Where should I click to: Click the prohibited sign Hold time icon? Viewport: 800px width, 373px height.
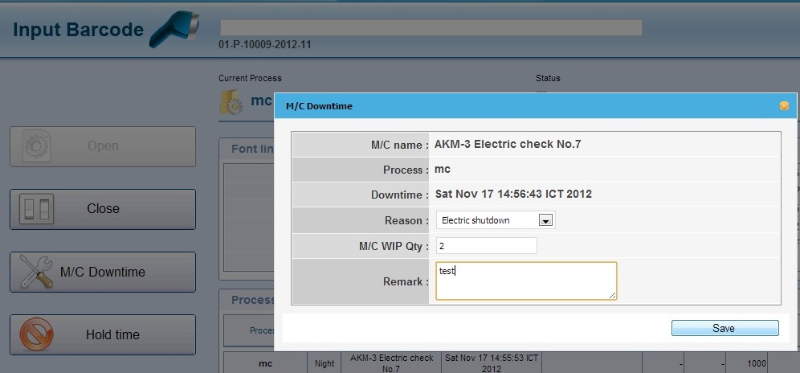[x=36, y=334]
